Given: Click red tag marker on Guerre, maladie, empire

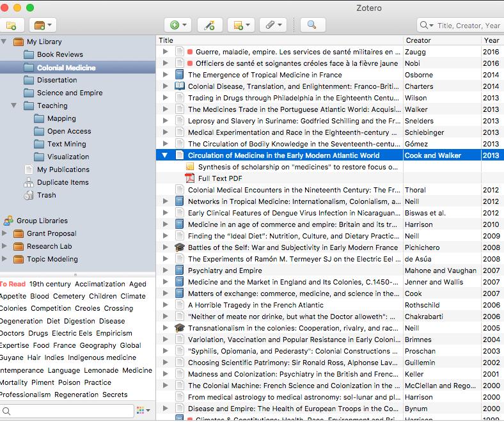Looking at the screenshot, I should coord(190,52).
